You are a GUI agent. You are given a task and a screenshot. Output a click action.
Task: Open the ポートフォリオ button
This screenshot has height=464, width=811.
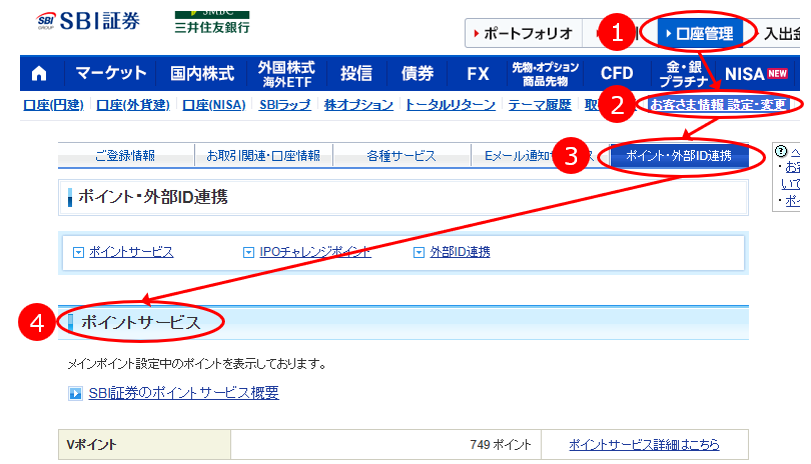click(x=520, y=33)
